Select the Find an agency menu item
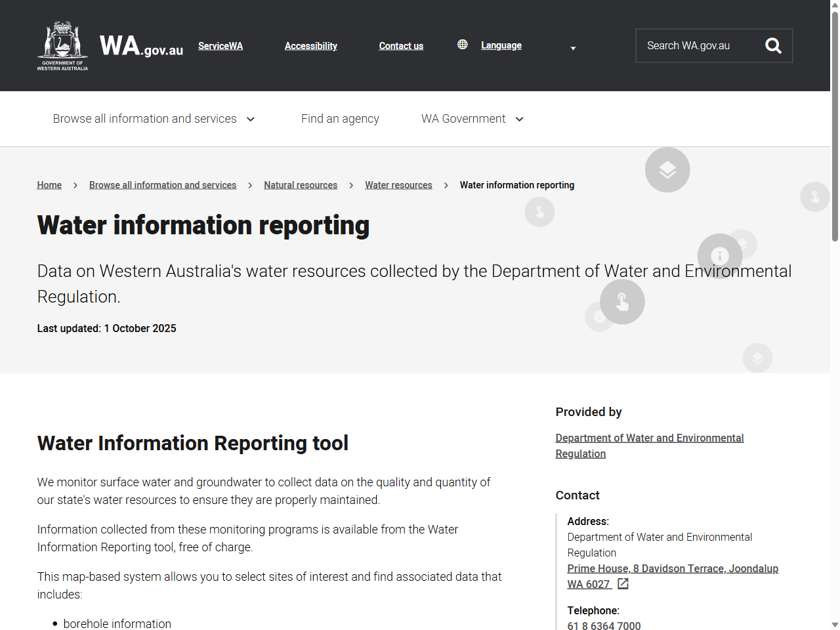The image size is (840, 630). 340,119
